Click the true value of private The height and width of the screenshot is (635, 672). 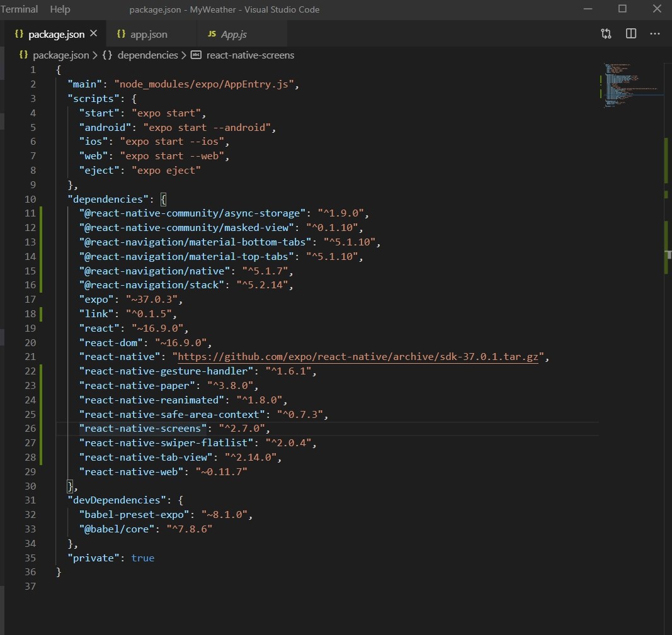coord(143,558)
